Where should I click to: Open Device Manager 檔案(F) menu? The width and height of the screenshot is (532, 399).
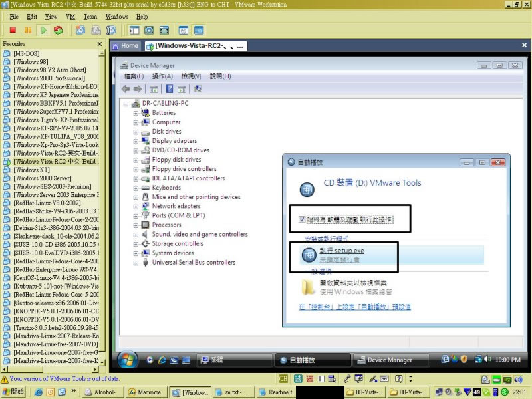[134, 76]
